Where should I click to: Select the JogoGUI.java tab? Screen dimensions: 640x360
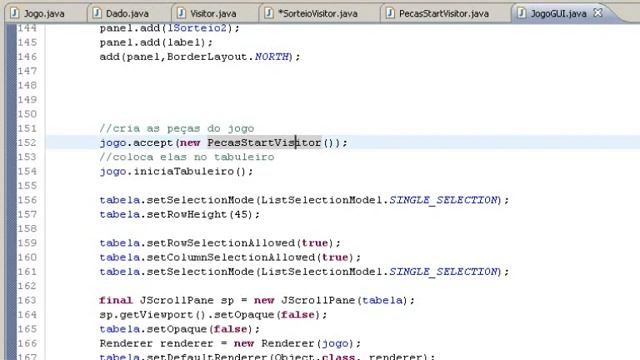click(558, 13)
